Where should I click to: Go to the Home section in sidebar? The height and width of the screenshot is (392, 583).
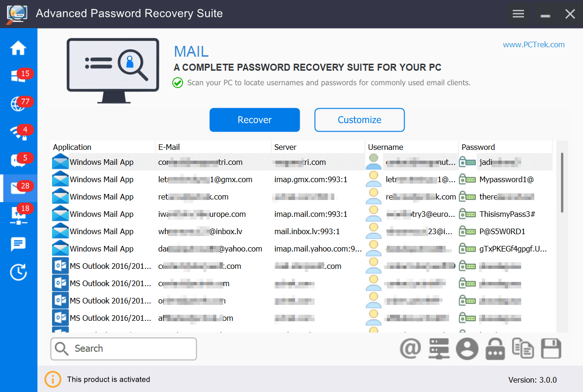(x=18, y=48)
